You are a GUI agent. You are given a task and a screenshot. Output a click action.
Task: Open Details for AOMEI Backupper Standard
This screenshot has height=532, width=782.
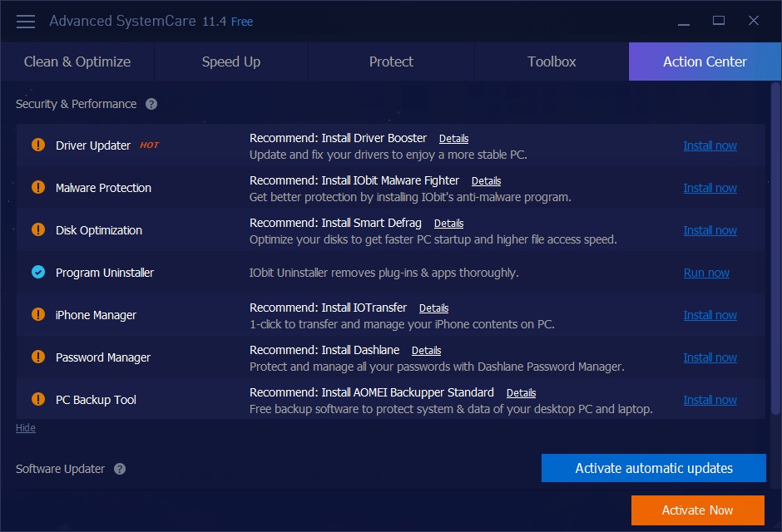[x=521, y=392]
